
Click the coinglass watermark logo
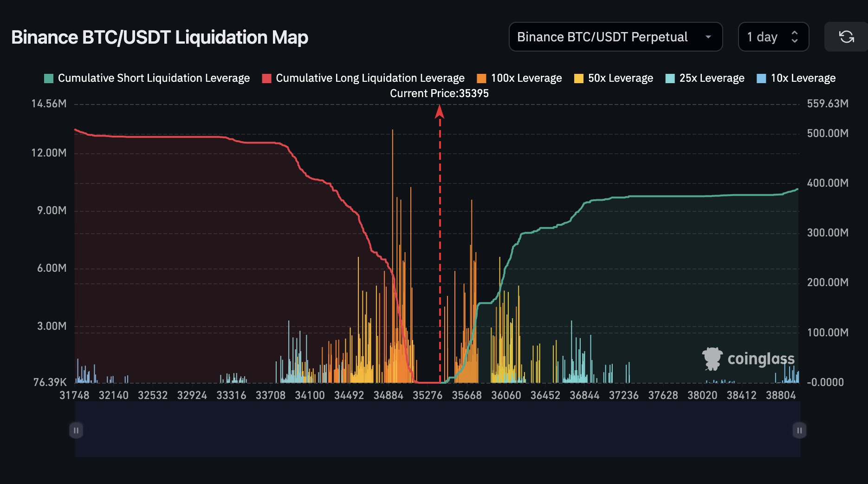pyautogui.click(x=748, y=359)
